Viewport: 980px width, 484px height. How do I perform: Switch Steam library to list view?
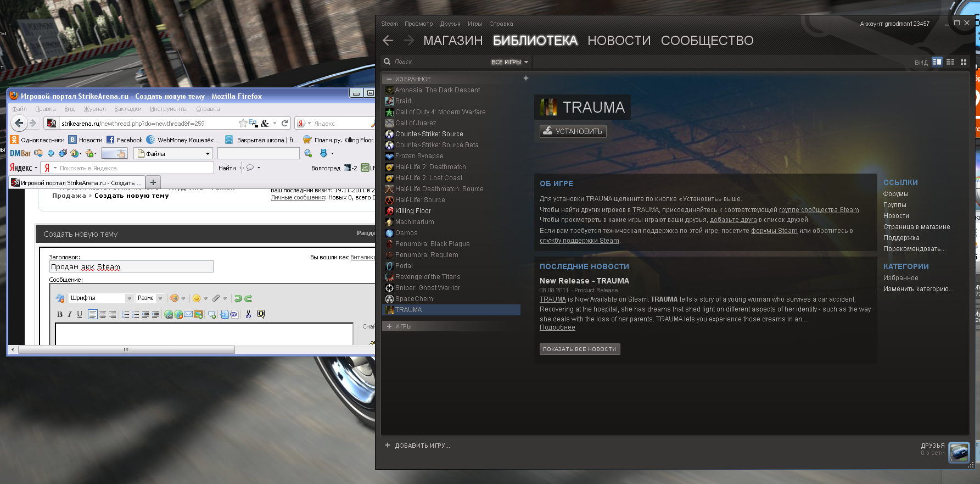(x=950, y=62)
